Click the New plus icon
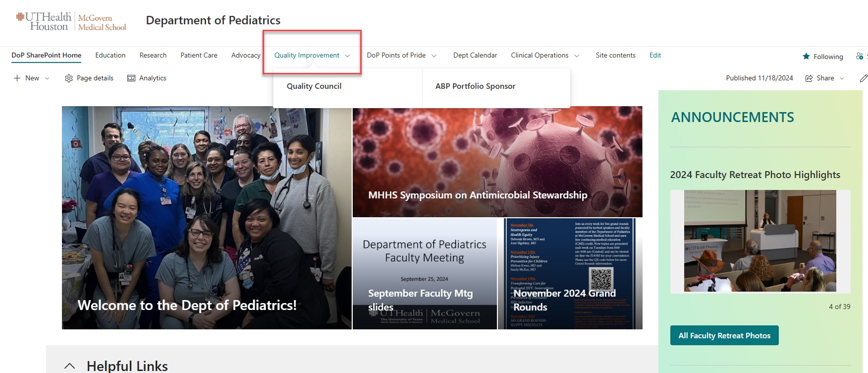868x373 pixels. 17,78
